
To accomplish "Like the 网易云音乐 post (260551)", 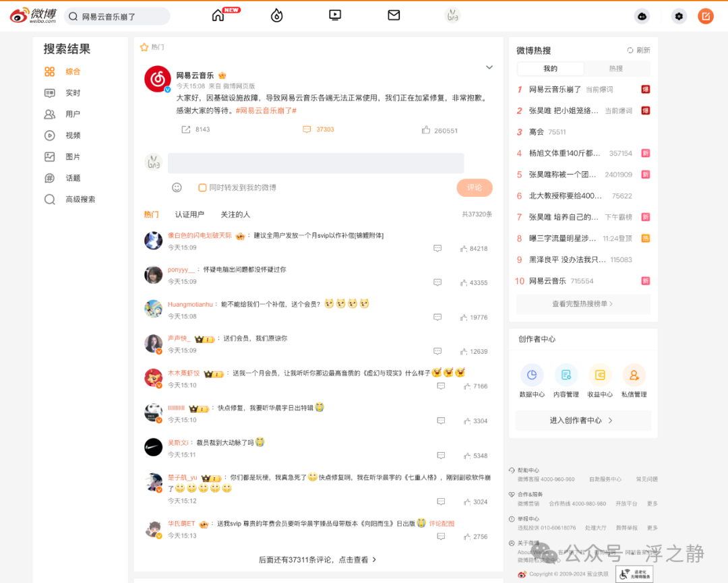I will coord(439,131).
